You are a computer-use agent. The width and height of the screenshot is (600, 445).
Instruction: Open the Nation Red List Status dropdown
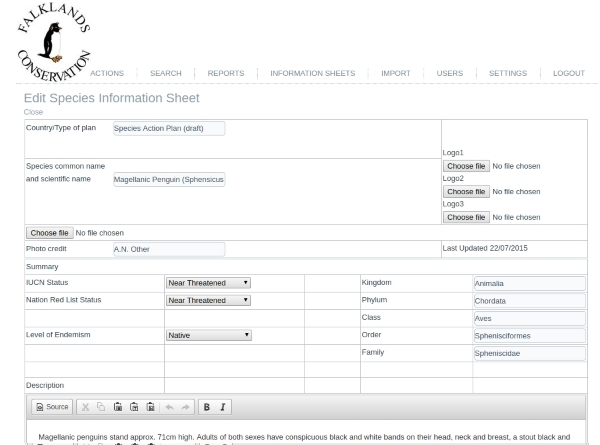pyautogui.click(x=209, y=300)
